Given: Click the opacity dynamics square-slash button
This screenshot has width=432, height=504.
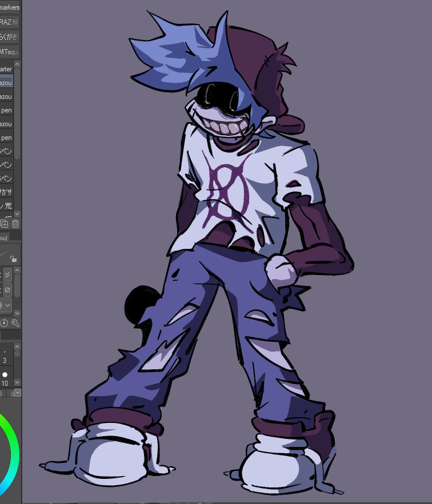Looking at the screenshot, I should pyautogui.click(x=7, y=290).
